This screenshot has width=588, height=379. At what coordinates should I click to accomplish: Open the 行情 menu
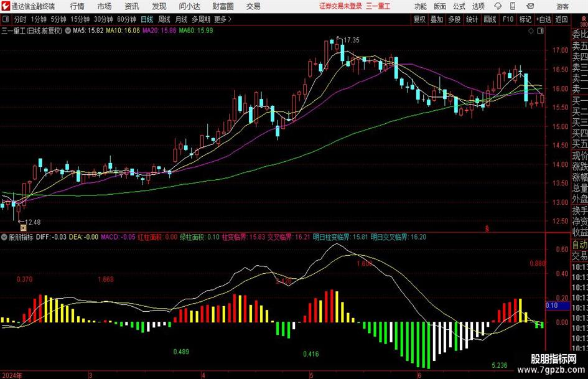point(77,6)
